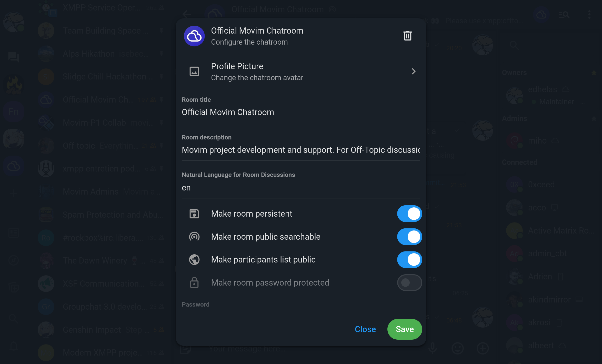Viewport: 602px width, 364px height.
Task: Edit the Natural Language for Room Discussions field
Action: (301, 188)
